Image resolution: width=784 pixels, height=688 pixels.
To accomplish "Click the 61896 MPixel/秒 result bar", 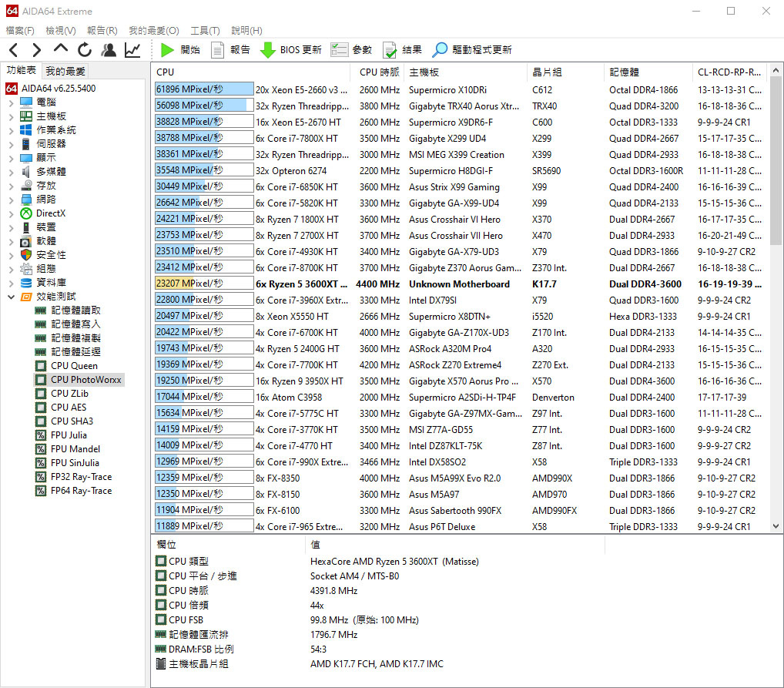I will (x=204, y=89).
